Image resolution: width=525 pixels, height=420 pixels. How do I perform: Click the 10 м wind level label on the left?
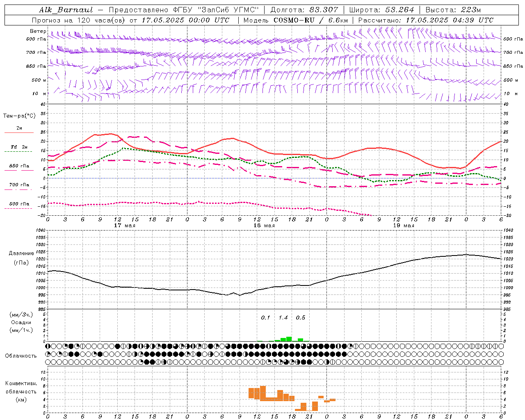tap(39, 94)
